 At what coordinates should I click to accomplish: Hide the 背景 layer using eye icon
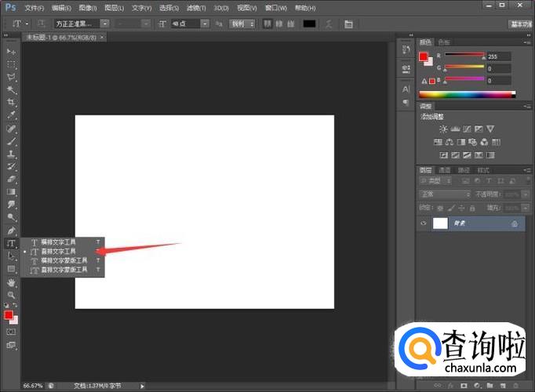pos(424,223)
